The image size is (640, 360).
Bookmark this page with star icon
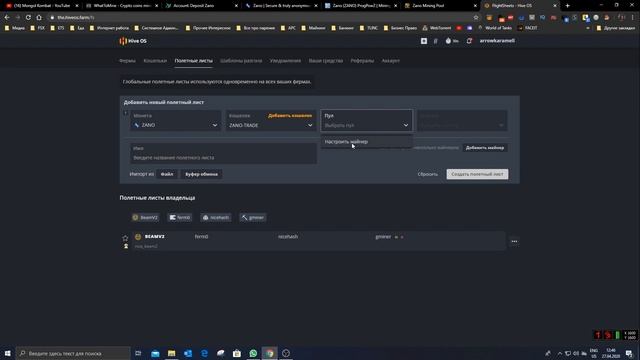(x=476, y=18)
